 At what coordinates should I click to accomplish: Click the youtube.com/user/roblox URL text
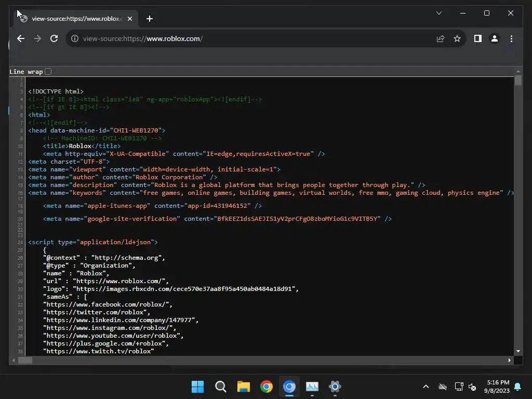[112, 336]
